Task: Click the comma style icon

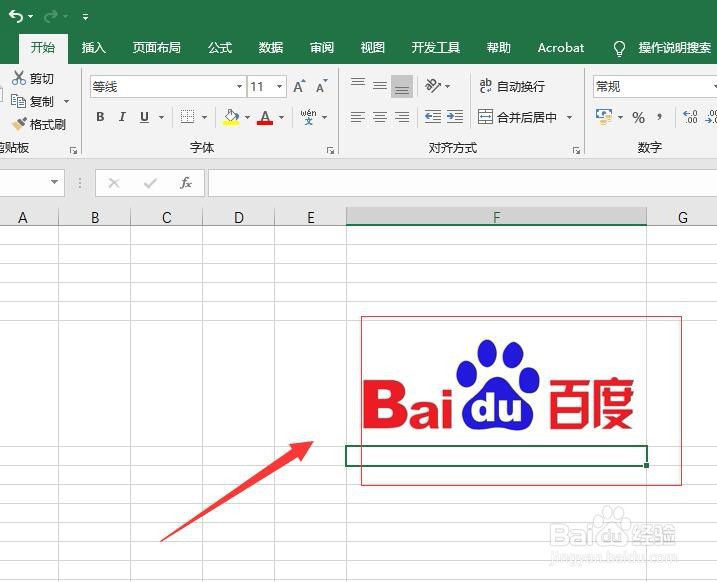Action: point(659,117)
